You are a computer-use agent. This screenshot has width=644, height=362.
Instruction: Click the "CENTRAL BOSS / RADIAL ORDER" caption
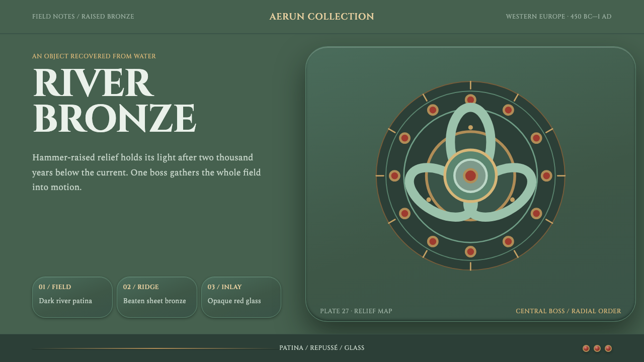(569, 311)
